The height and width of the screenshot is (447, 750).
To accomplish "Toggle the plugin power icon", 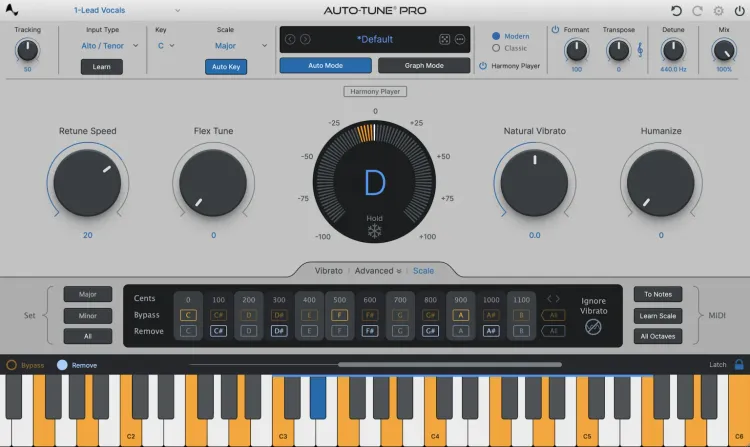I will point(739,11).
